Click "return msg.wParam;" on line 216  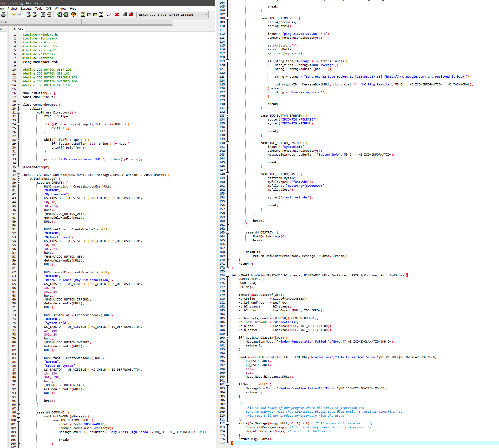(255, 439)
